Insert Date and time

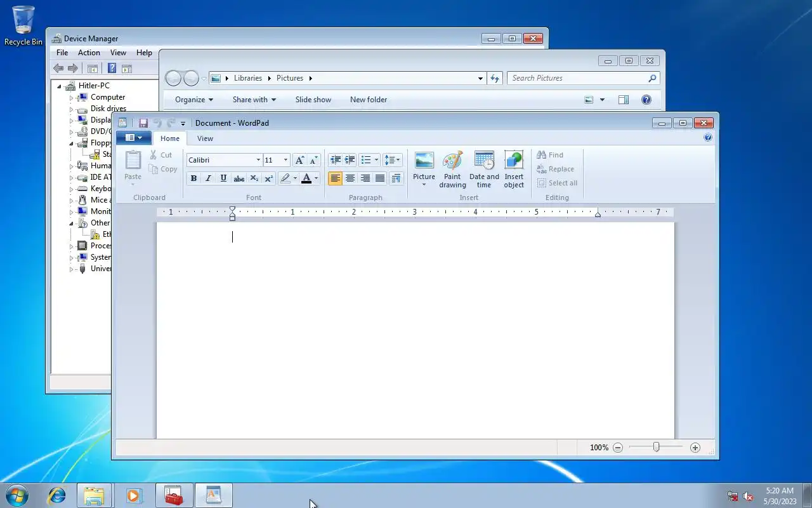[x=484, y=170]
